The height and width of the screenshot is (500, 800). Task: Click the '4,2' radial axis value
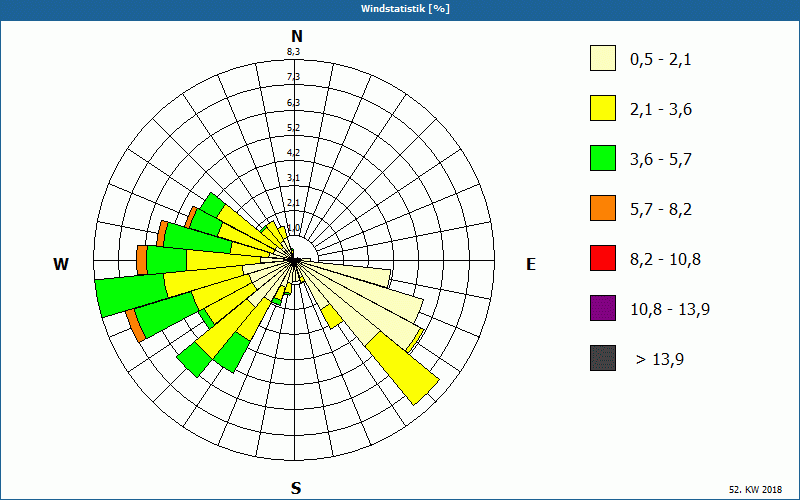[x=293, y=152]
